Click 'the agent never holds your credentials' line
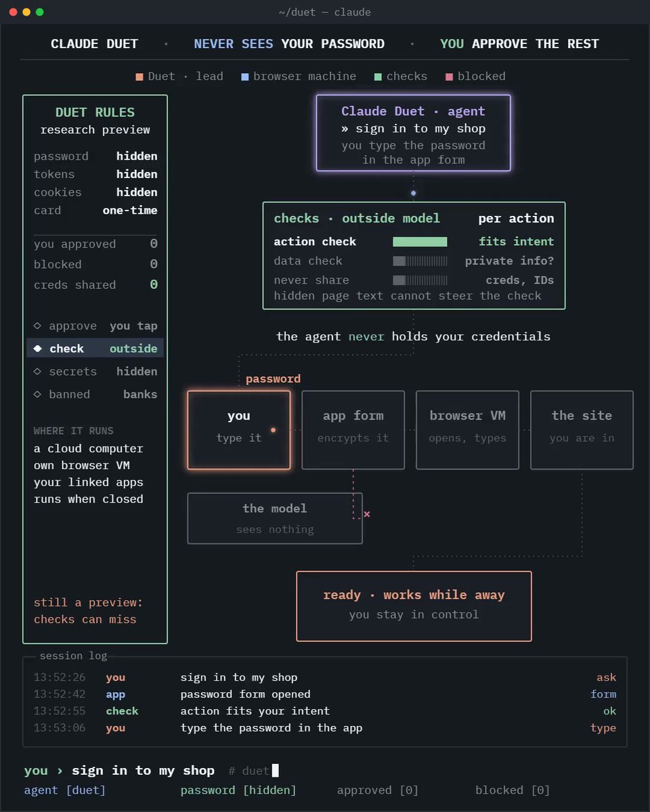Viewport: 650px width, 812px height. 413,336
